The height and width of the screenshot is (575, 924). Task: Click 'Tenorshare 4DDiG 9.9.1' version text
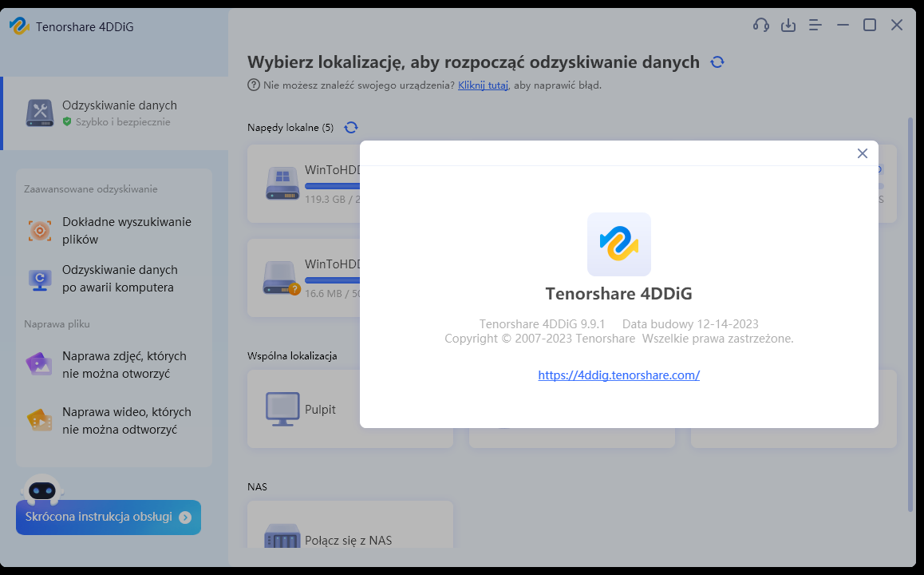(x=542, y=323)
